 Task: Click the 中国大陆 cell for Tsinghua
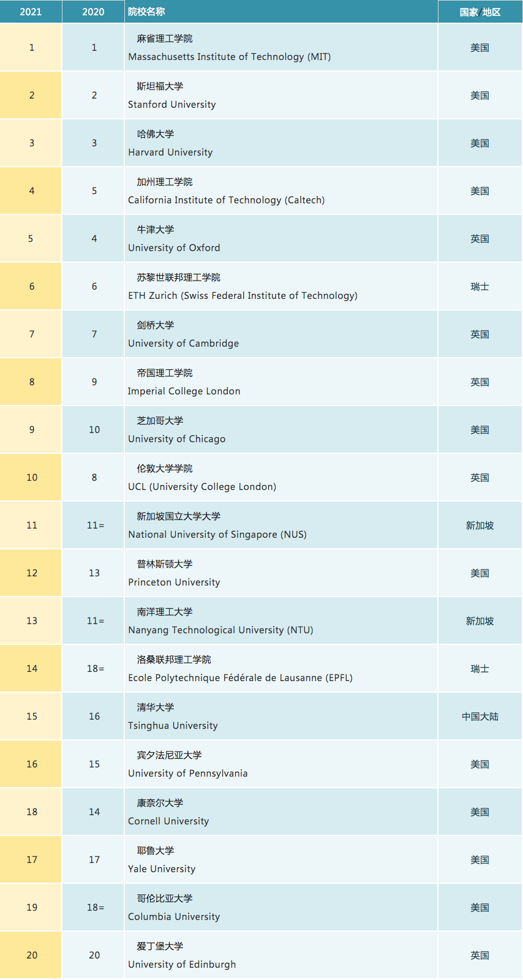480,717
